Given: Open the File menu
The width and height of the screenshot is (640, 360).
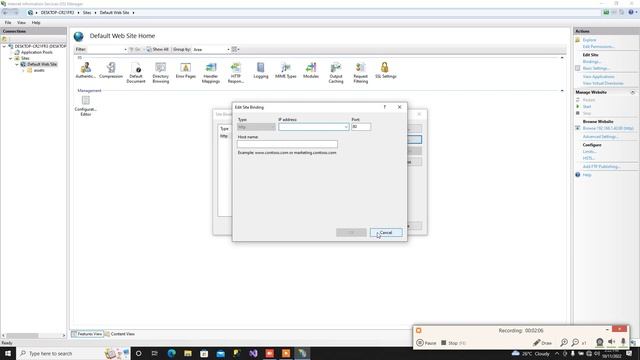Looking at the screenshot, I should (8, 23).
